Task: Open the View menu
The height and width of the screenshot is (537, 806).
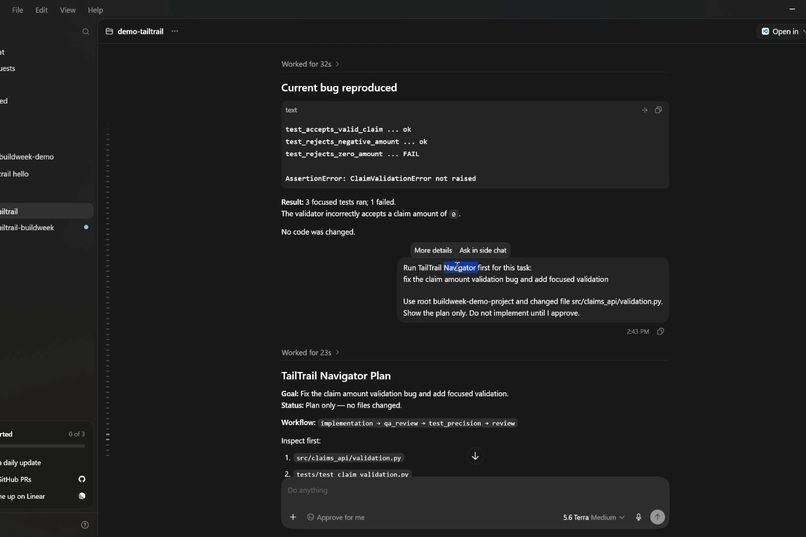Action: [x=67, y=10]
